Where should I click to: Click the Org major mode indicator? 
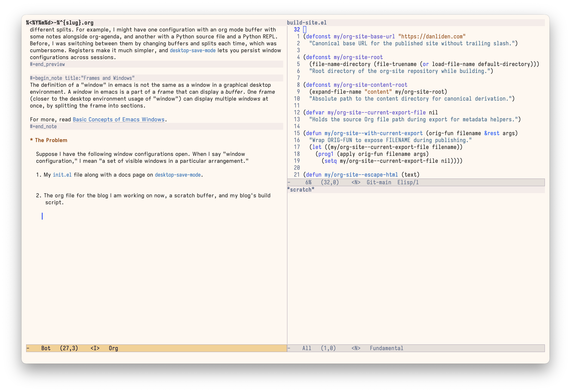[113, 348]
